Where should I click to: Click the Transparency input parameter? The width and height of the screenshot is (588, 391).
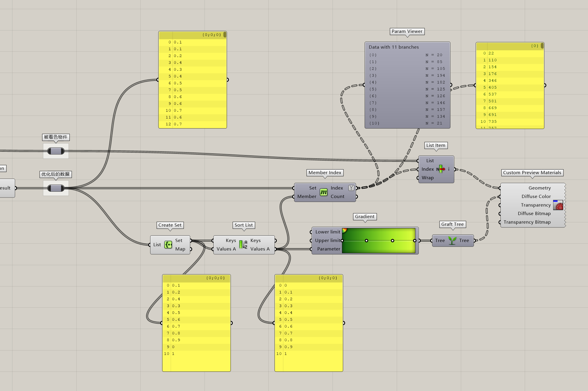click(536, 205)
